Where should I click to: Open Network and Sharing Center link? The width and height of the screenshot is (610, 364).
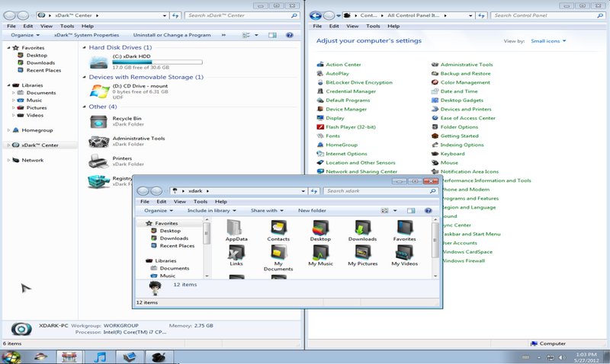(361, 171)
